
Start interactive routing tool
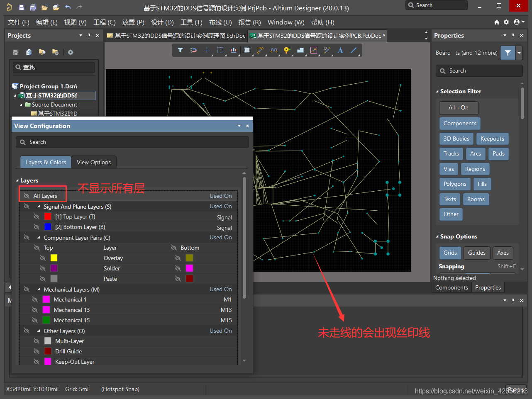[x=260, y=50]
